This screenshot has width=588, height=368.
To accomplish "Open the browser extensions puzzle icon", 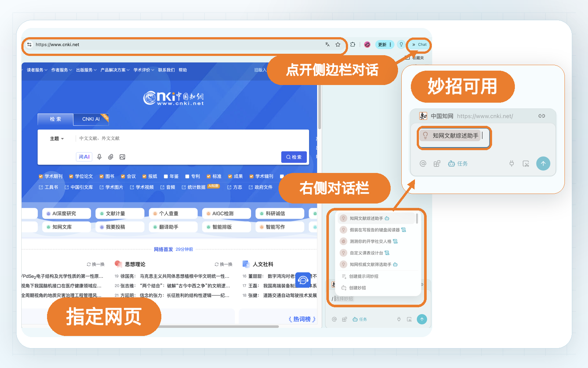I will click(x=353, y=45).
